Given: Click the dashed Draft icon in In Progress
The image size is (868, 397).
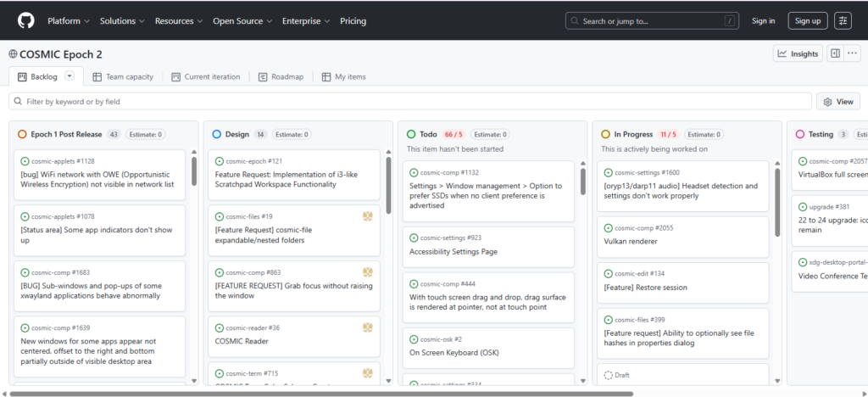Looking at the screenshot, I should [609, 375].
